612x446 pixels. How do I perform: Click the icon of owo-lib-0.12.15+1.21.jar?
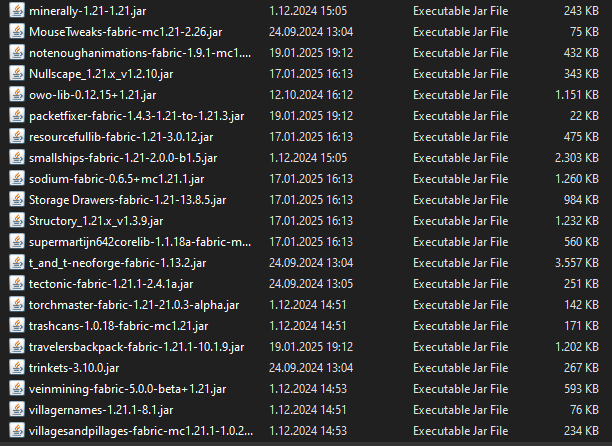click(x=16, y=94)
